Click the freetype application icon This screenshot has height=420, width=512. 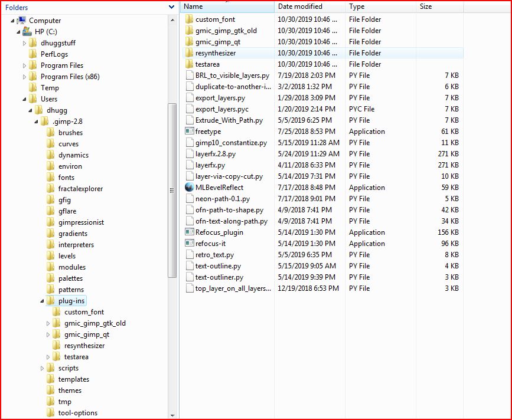click(190, 132)
